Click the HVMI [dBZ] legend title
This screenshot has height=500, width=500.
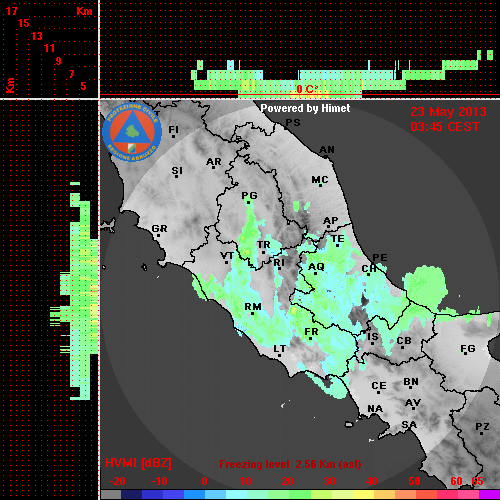pos(138,463)
